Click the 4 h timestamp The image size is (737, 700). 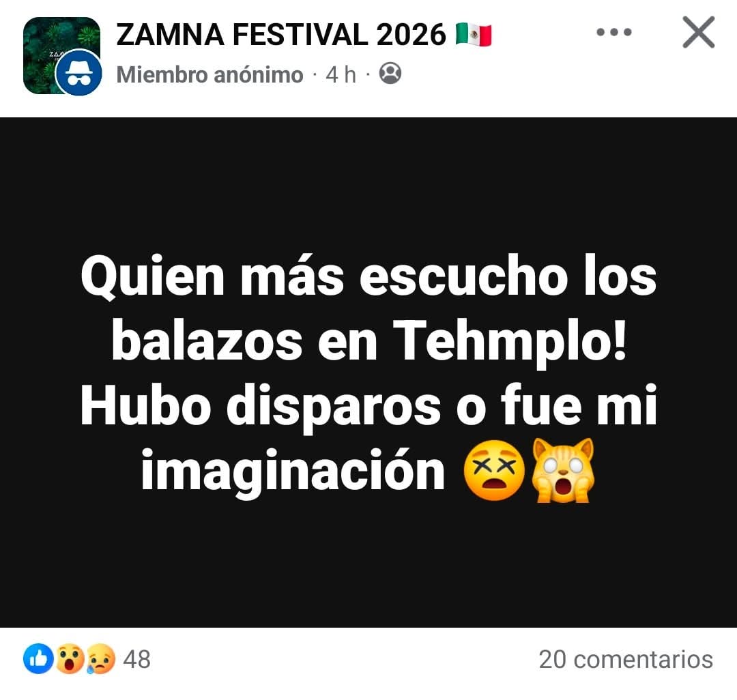341,74
